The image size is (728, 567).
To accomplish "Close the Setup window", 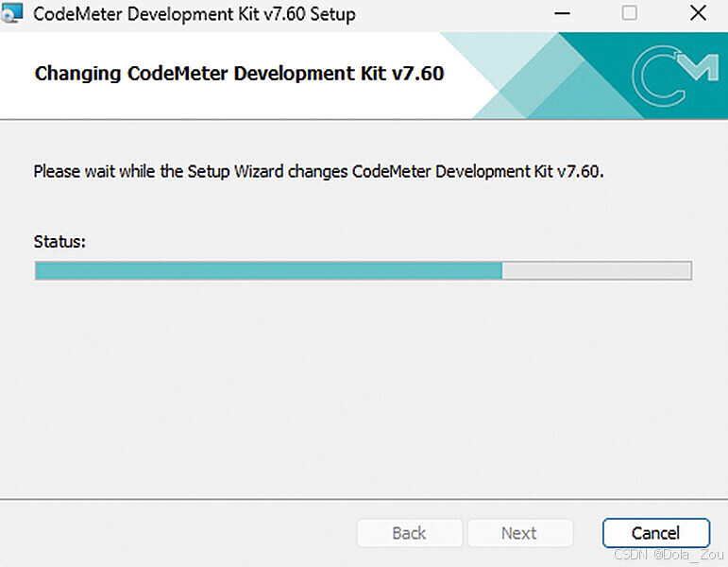I will (698, 13).
